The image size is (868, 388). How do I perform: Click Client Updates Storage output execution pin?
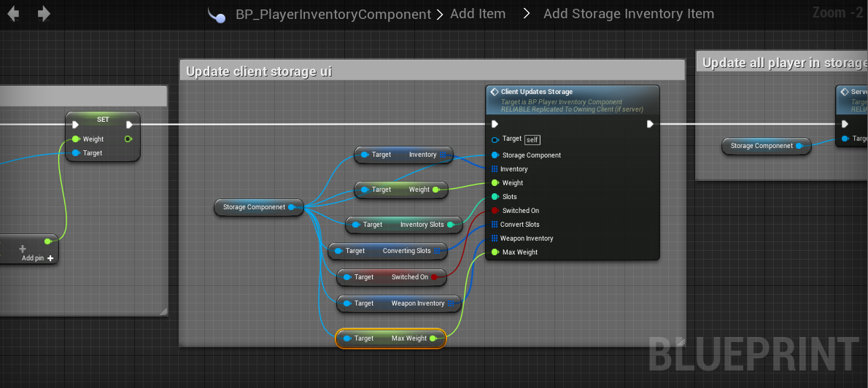pos(650,125)
